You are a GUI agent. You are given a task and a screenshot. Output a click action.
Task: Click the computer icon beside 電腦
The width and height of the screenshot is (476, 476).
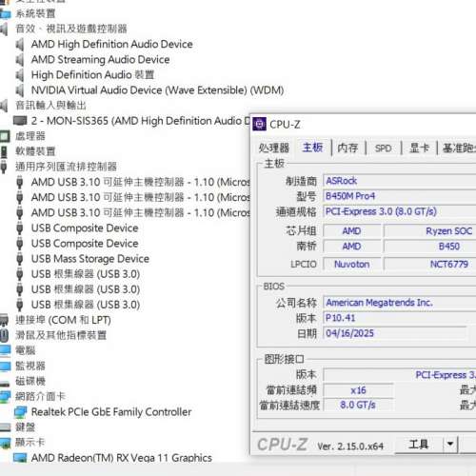click(x=5, y=350)
